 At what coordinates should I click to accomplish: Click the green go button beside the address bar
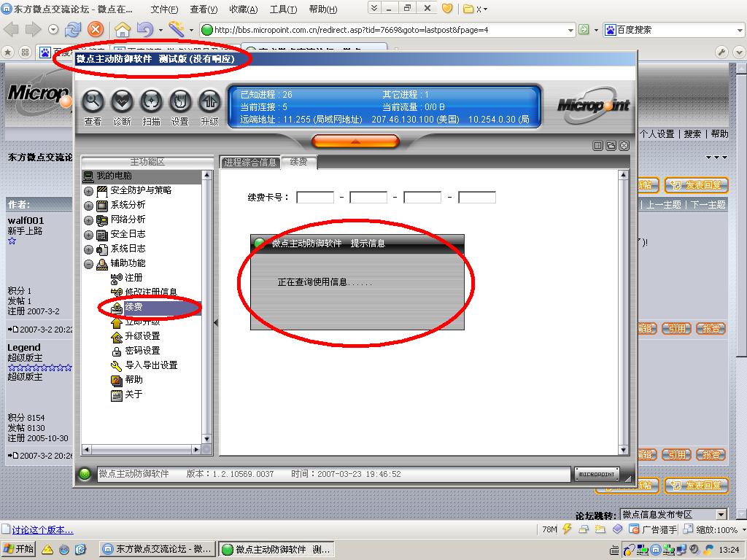pos(584,29)
